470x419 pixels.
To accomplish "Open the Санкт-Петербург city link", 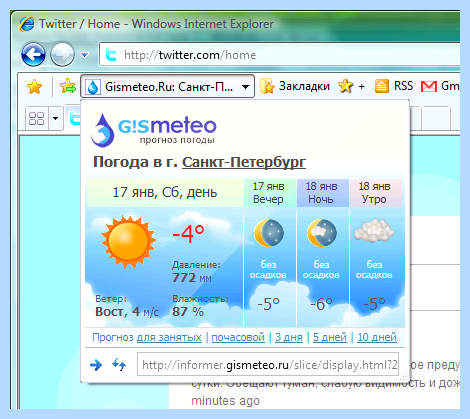I will coord(244,162).
